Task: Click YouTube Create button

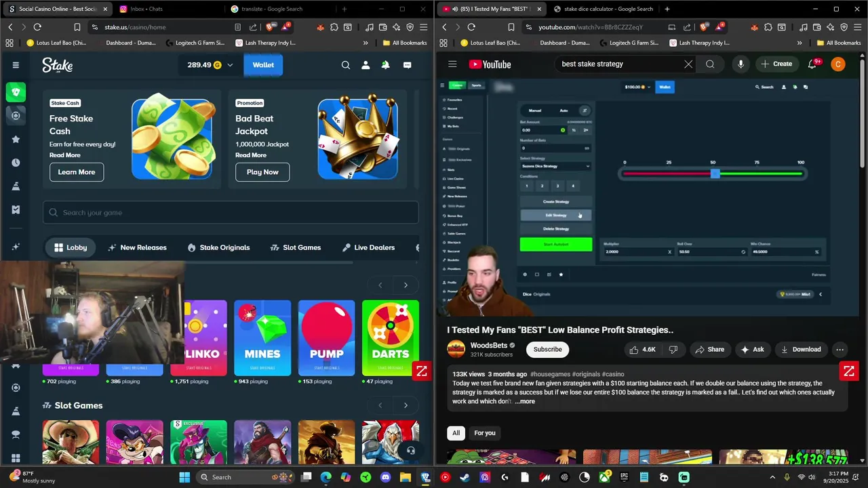Action: pyautogui.click(x=776, y=64)
